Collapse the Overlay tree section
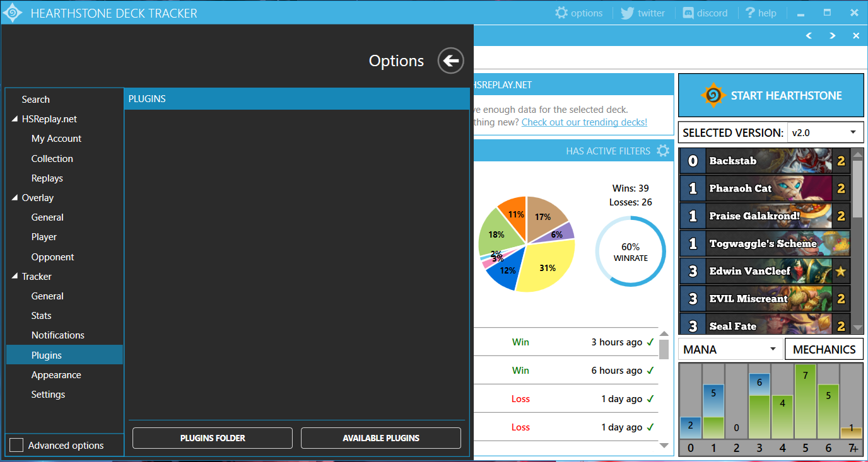868x462 pixels. click(15, 198)
